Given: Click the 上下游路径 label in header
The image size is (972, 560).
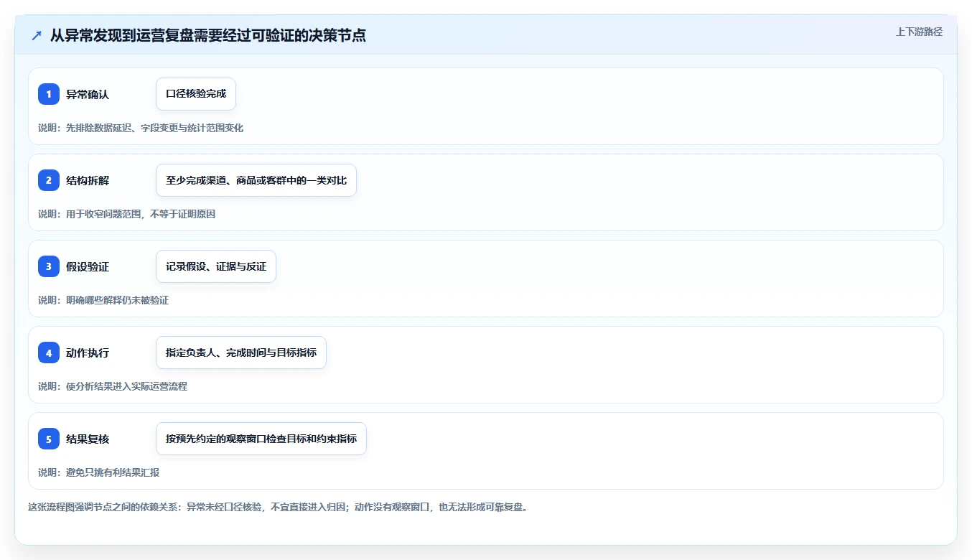Looking at the screenshot, I should (919, 32).
